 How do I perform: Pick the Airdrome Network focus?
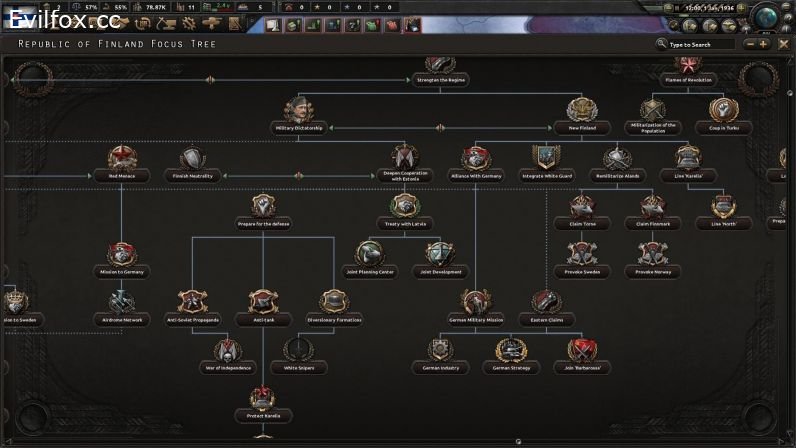pos(121,303)
